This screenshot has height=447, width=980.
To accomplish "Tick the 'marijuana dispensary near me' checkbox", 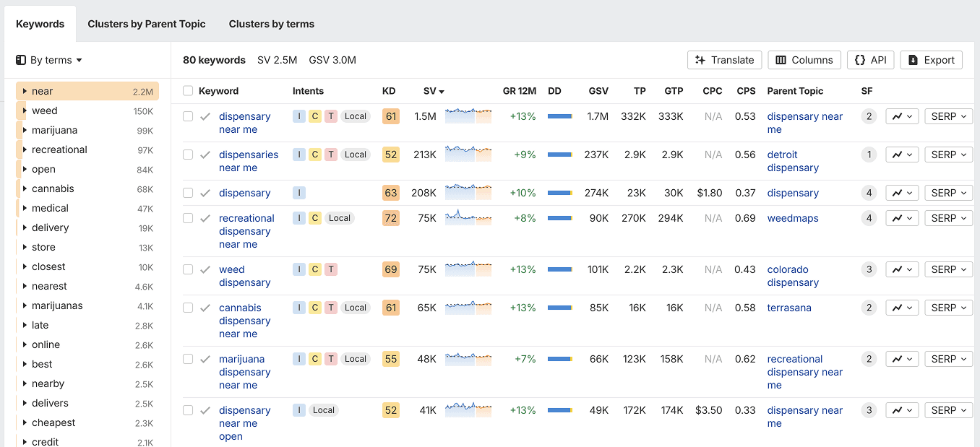I will point(188,359).
